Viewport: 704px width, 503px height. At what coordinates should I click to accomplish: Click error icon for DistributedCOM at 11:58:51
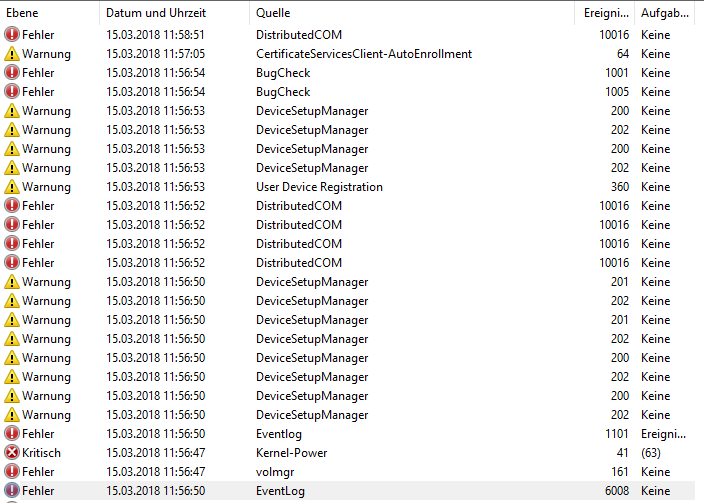[12, 35]
